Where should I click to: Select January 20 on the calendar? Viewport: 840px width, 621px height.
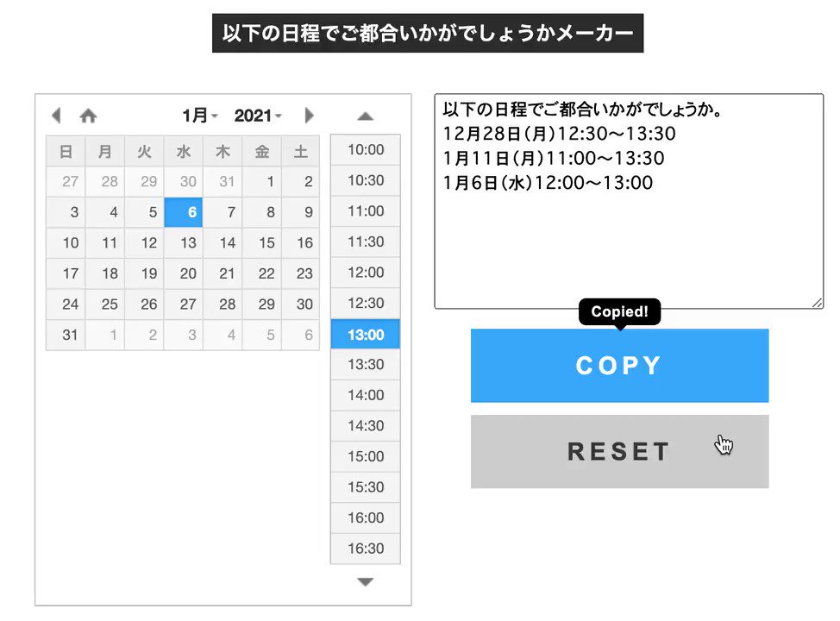pos(188,274)
